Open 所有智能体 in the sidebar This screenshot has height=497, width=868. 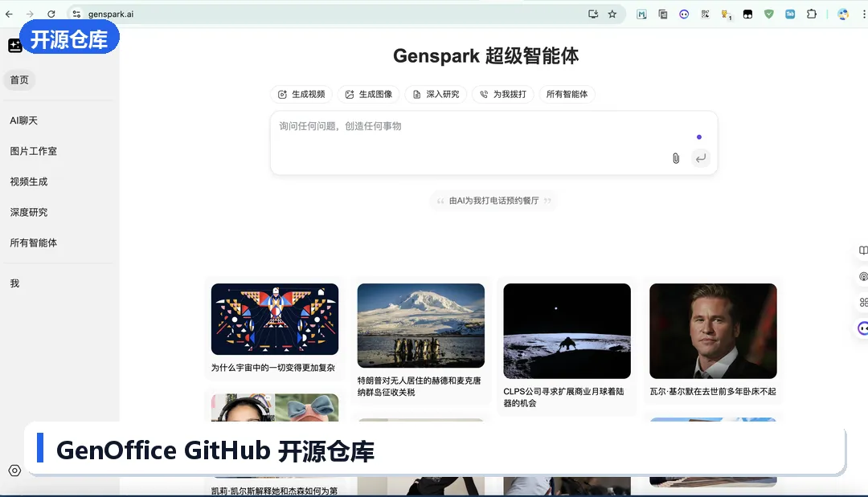[33, 242]
